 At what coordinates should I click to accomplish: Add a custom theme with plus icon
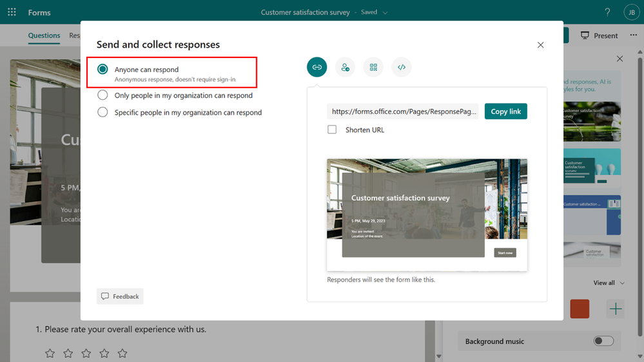pyautogui.click(x=615, y=309)
